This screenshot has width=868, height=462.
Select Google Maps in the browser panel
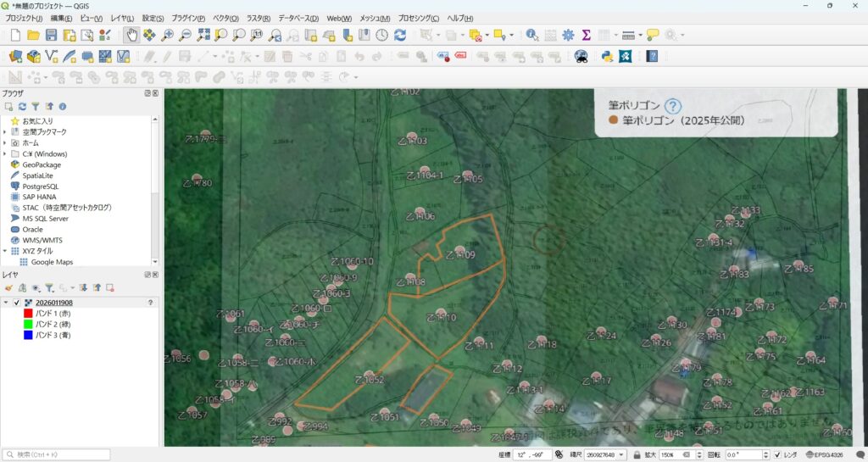51,262
